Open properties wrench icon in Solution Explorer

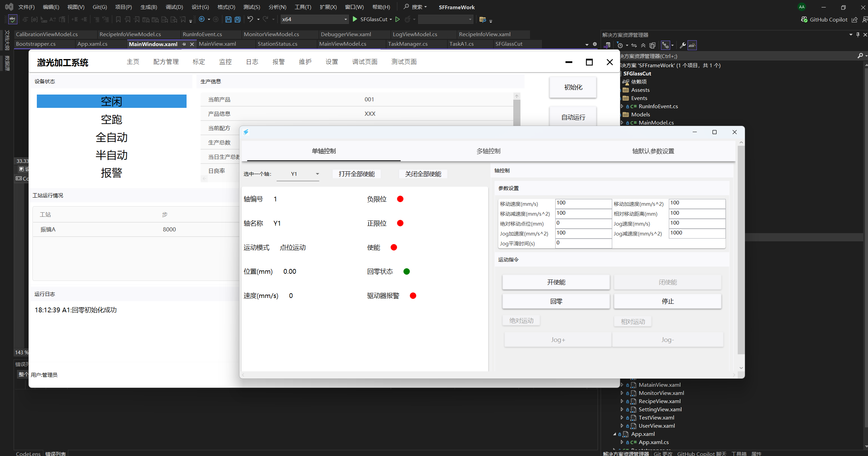[682, 45]
